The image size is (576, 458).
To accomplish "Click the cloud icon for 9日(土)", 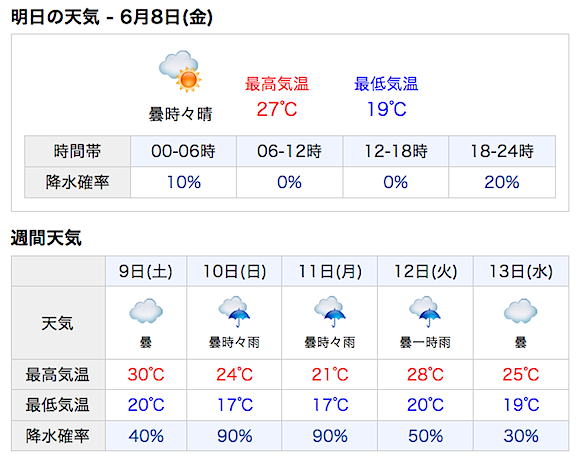I will click(146, 311).
